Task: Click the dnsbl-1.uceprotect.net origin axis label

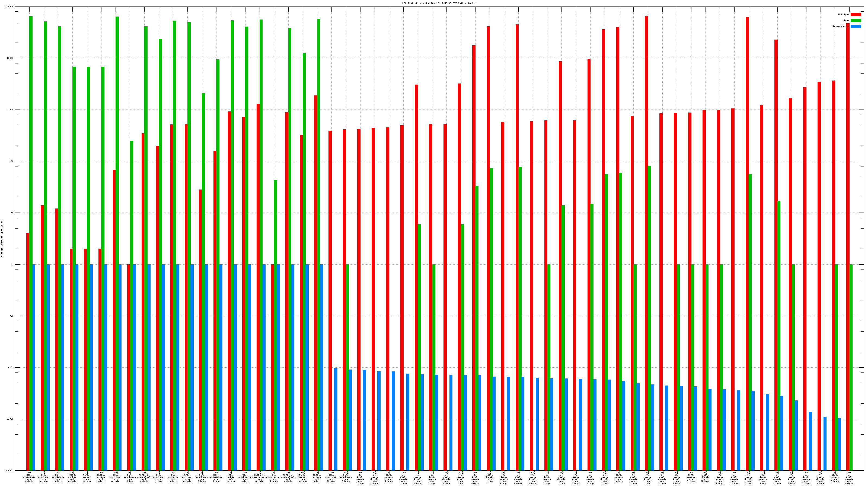Action: pyautogui.click(x=144, y=477)
